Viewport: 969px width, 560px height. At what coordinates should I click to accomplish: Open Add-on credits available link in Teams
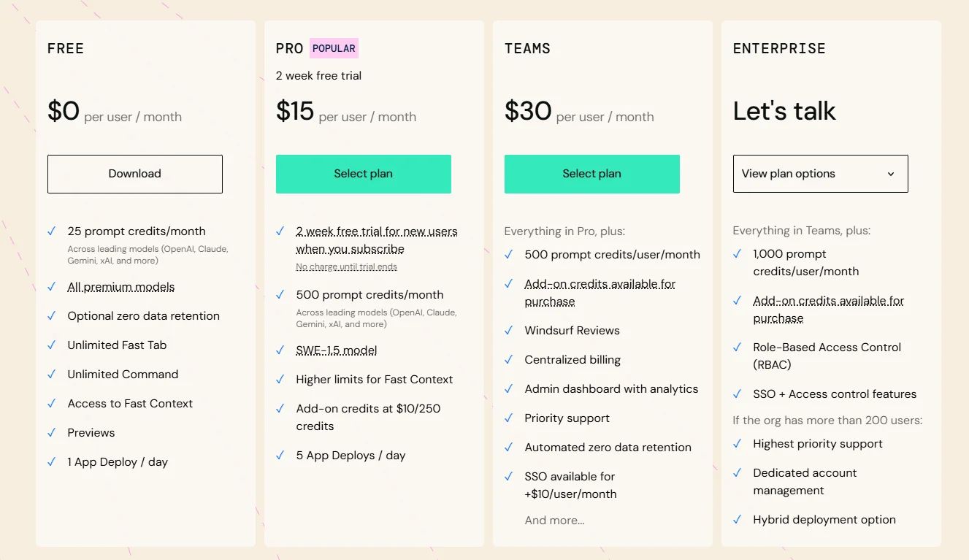click(600, 293)
